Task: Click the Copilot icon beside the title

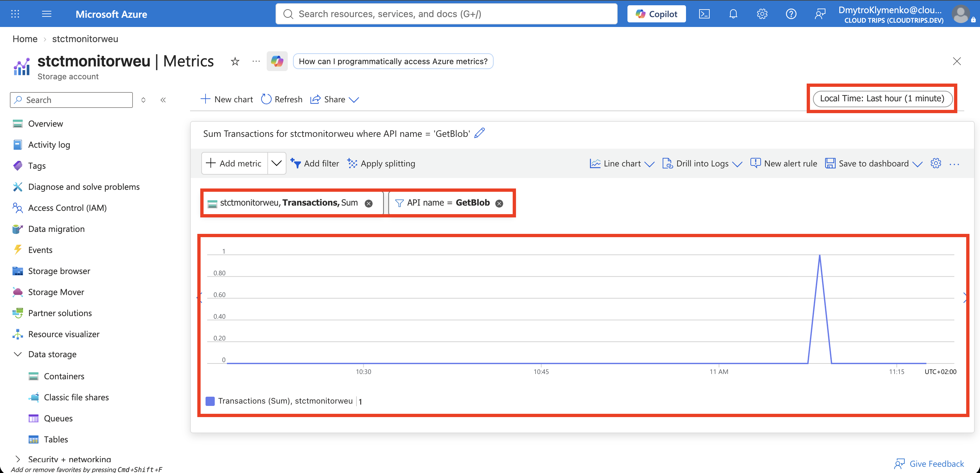Action: [277, 61]
